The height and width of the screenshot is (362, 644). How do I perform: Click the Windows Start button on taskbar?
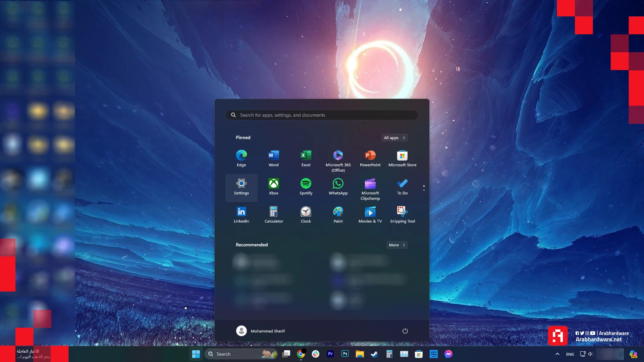click(196, 354)
